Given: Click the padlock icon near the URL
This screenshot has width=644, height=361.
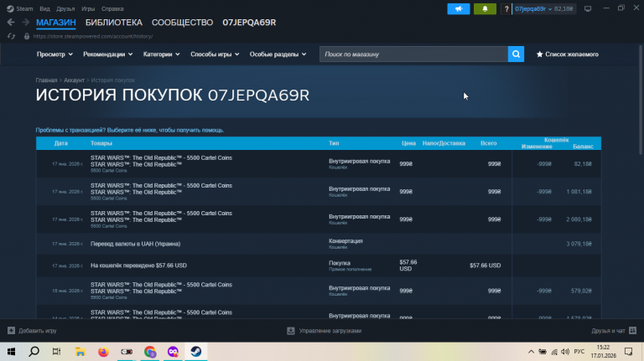Looking at the screenshot, I should (27, 36).
